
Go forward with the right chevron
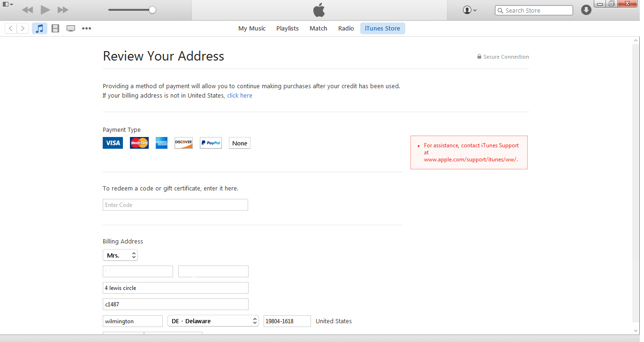tap(23, 29)
